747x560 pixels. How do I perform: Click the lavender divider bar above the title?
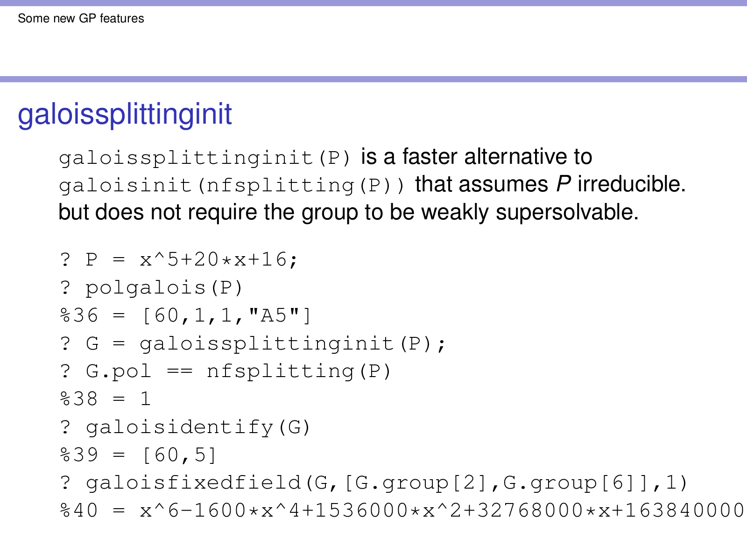tap(373, 79)
